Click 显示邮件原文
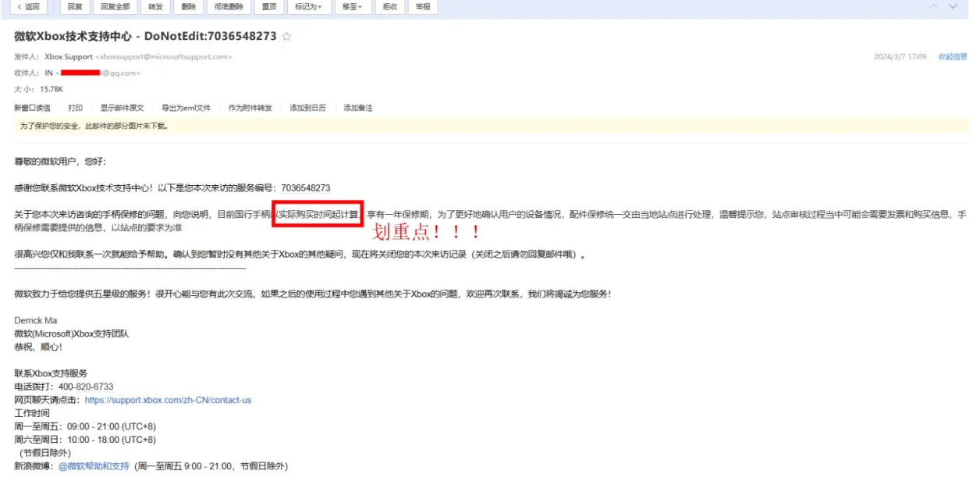Image resolution: width=980 pixels, height=492 pixels. click(x=122, y=108)
